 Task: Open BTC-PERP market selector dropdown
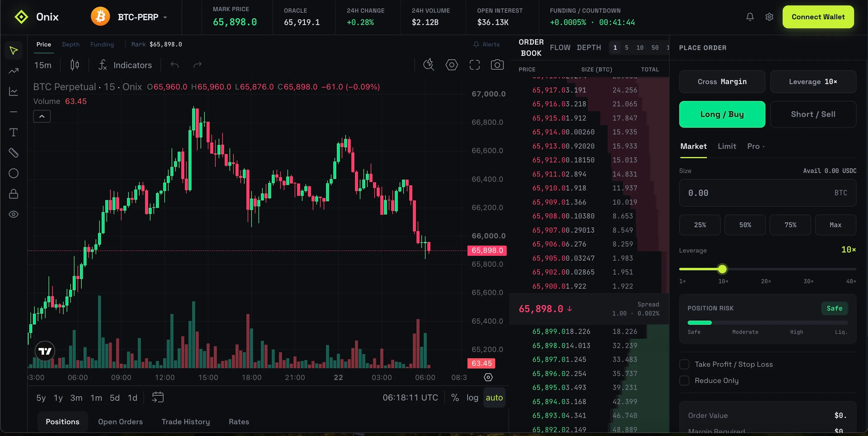(129, 17)
